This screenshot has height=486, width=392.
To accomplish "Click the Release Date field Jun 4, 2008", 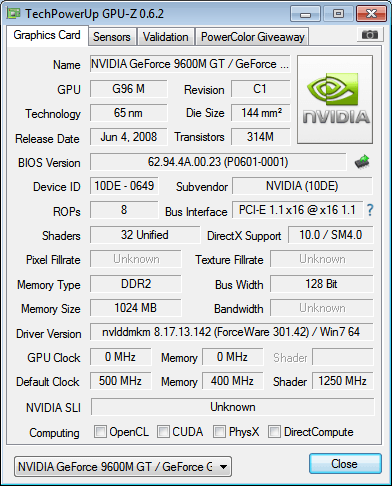I will point(129,137).
